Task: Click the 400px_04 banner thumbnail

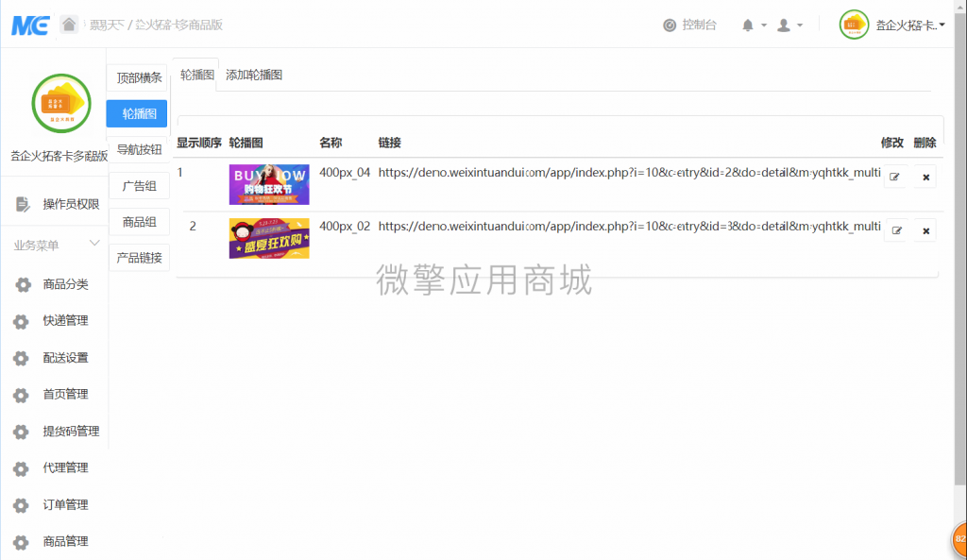Action: pos(269,184)
